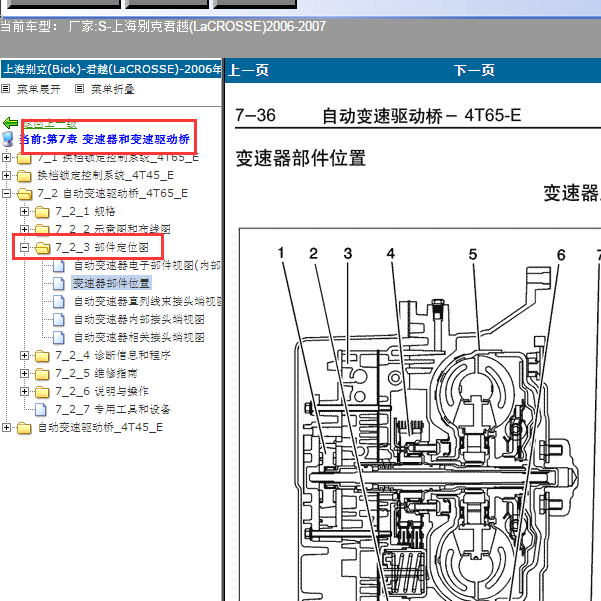Click document icon of 自动变速器电子部件视图
Viewport: 601px width, 601px height.
59,266
